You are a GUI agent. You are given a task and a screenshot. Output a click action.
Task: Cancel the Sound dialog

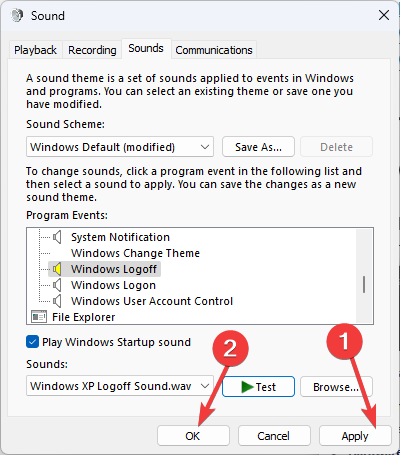click(274, 436)
